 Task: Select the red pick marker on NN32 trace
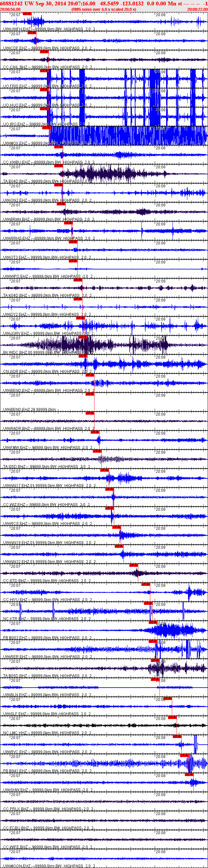click(119, 546)
